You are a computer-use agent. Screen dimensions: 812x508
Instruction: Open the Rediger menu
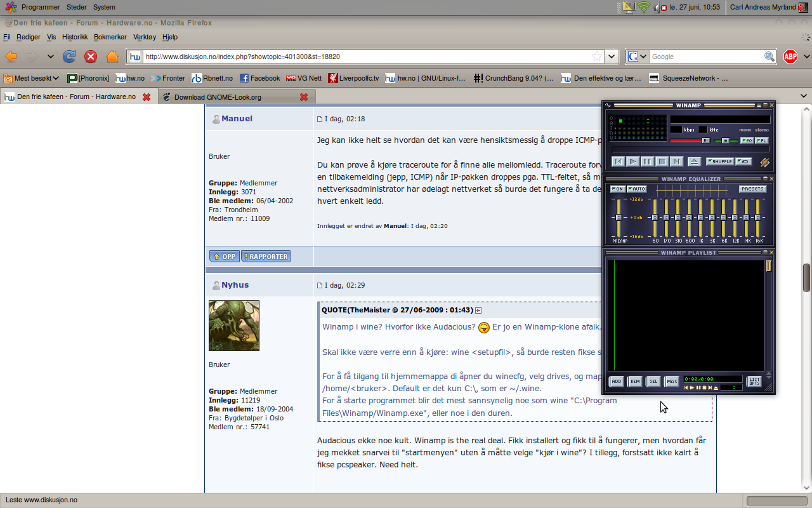coord(29,37)
